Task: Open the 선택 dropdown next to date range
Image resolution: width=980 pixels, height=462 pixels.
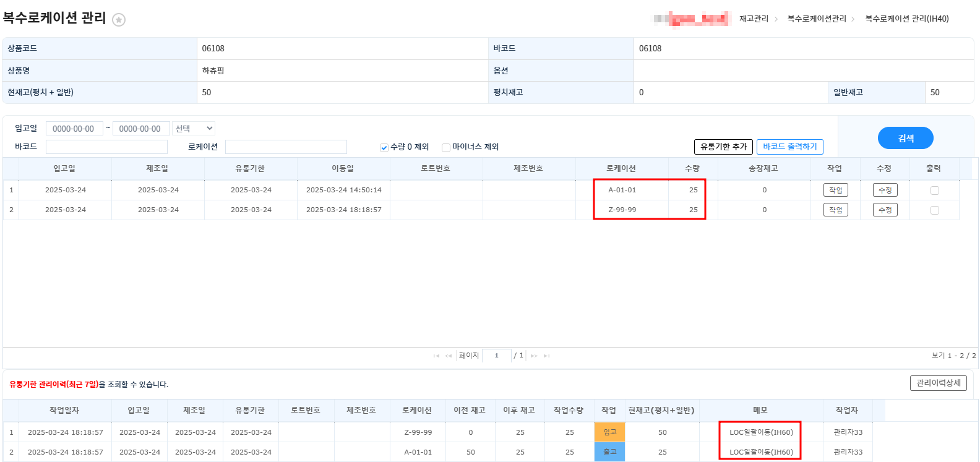Action: click(194, 129)
